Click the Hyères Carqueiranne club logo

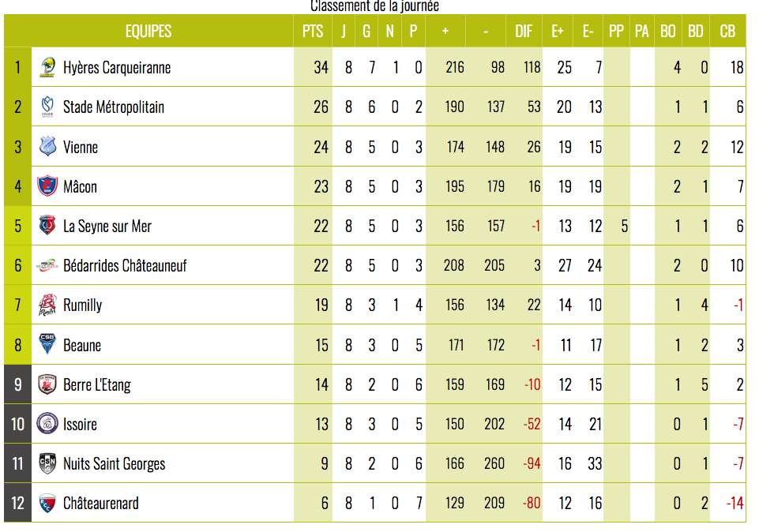[x=47, y=67]
